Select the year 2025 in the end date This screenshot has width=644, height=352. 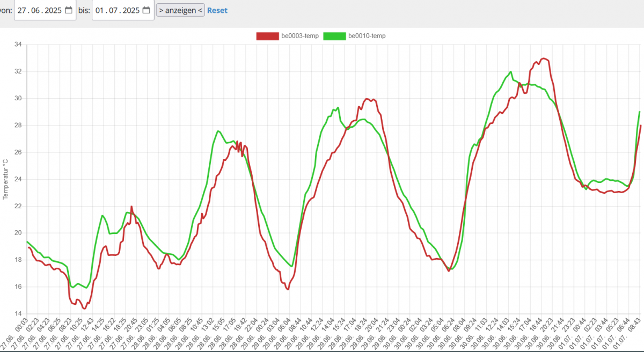click(x=131, y=10)
